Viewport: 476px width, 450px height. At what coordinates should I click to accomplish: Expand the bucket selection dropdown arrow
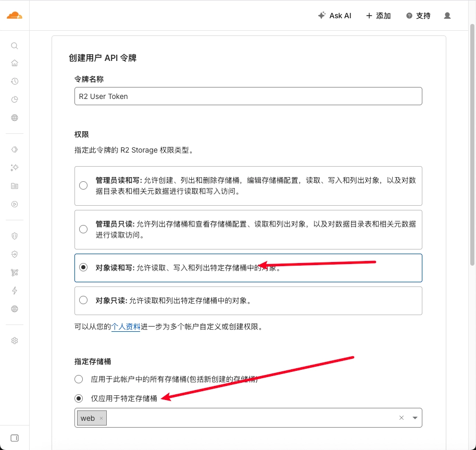click(x=415, y=418)
